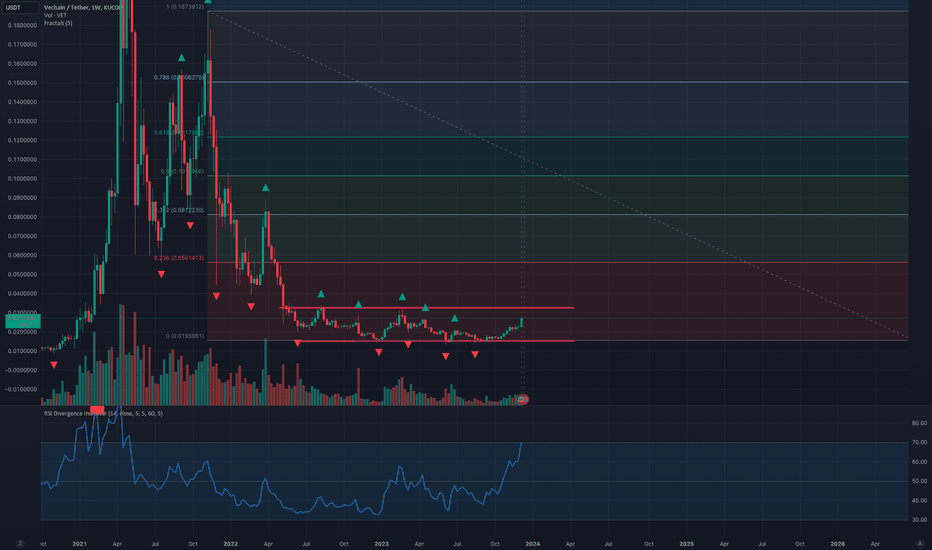Click the 30.00 RSI scale value
The width and height of the screenshot is (932, 550).
[919, 520]
